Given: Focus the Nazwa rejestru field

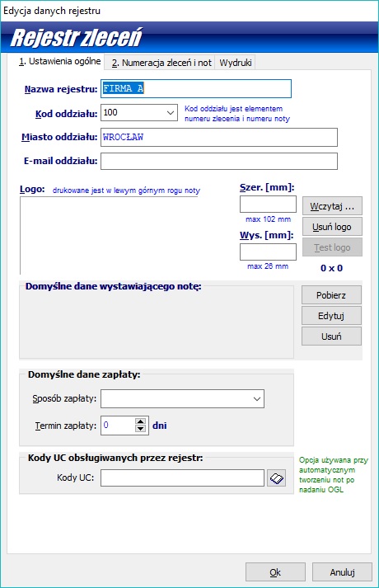Looking at the screenshot, I should tap(196, 88).
